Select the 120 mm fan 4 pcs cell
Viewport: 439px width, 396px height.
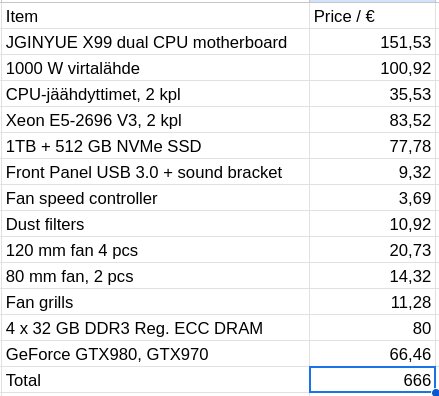coord(156,250)
